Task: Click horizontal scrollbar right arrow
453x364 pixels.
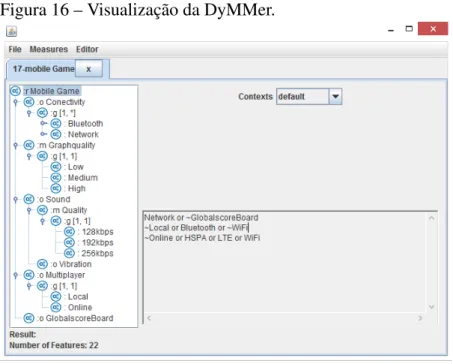Action: click(420, 318)
